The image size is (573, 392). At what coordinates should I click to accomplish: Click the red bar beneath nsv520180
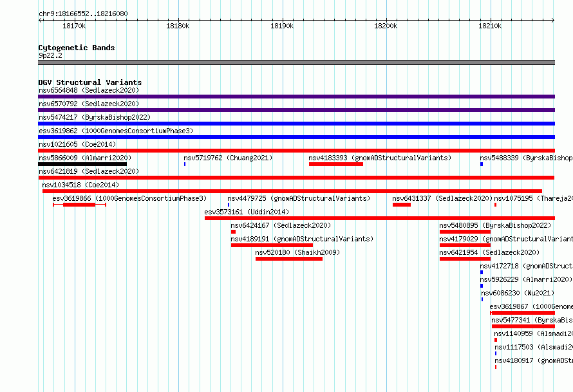point(289,259)
